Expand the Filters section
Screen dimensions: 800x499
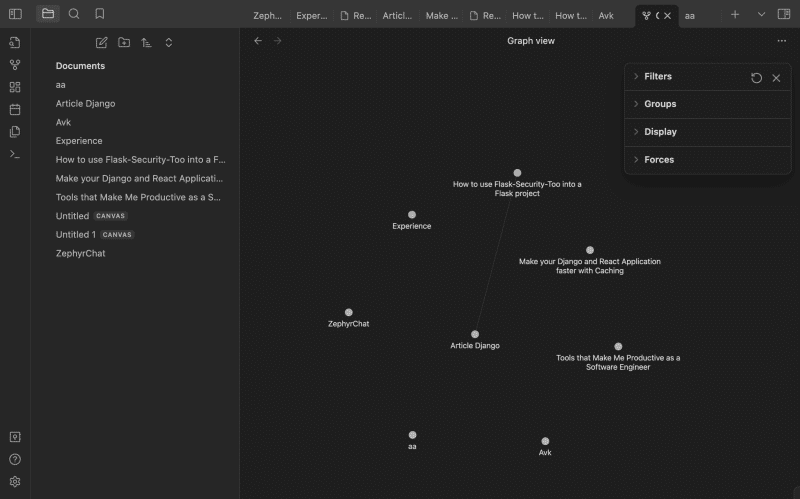click(658, 76)
